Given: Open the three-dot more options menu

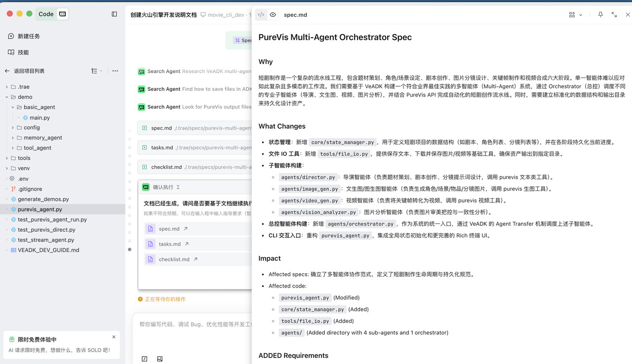Looking at the screenshot, I should coord(115,71).
